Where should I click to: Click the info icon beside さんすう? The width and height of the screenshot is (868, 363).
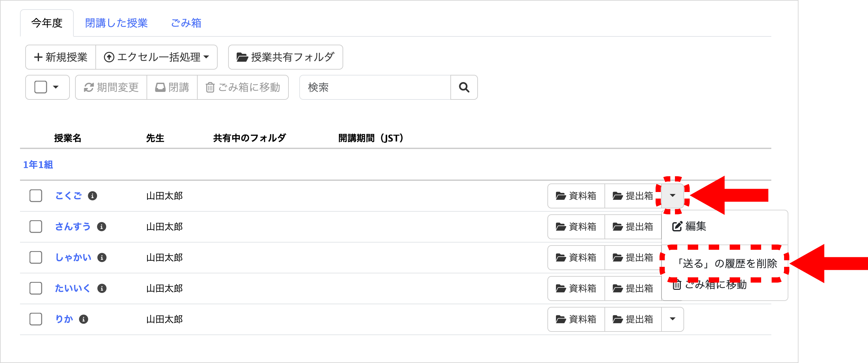tap(101, 227)
